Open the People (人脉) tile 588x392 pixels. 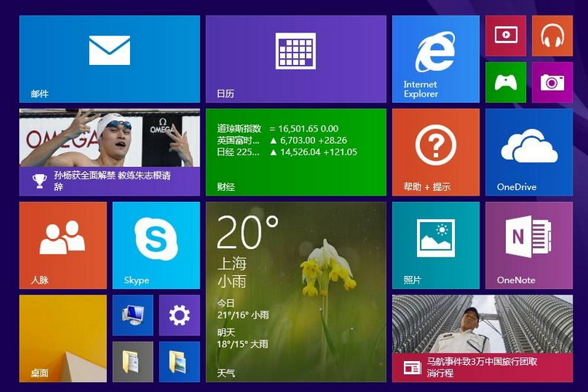pos(63,244)
